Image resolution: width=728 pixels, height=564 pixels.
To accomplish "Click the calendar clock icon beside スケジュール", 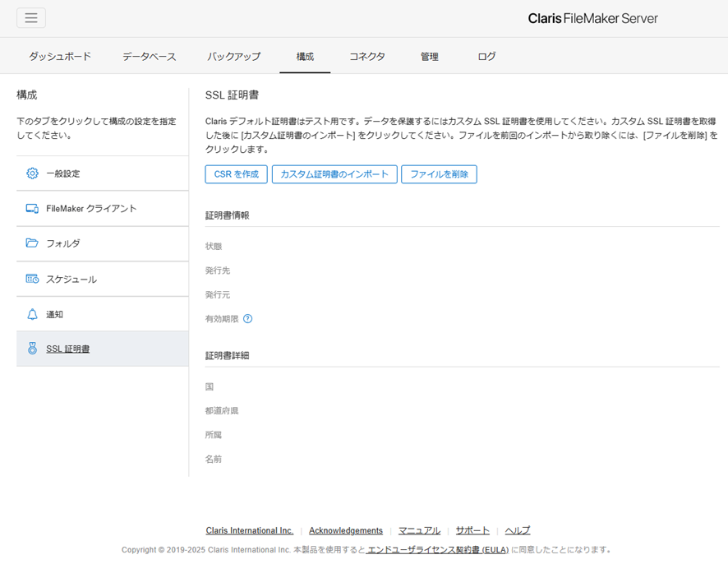I will click(x=32, y=279).
